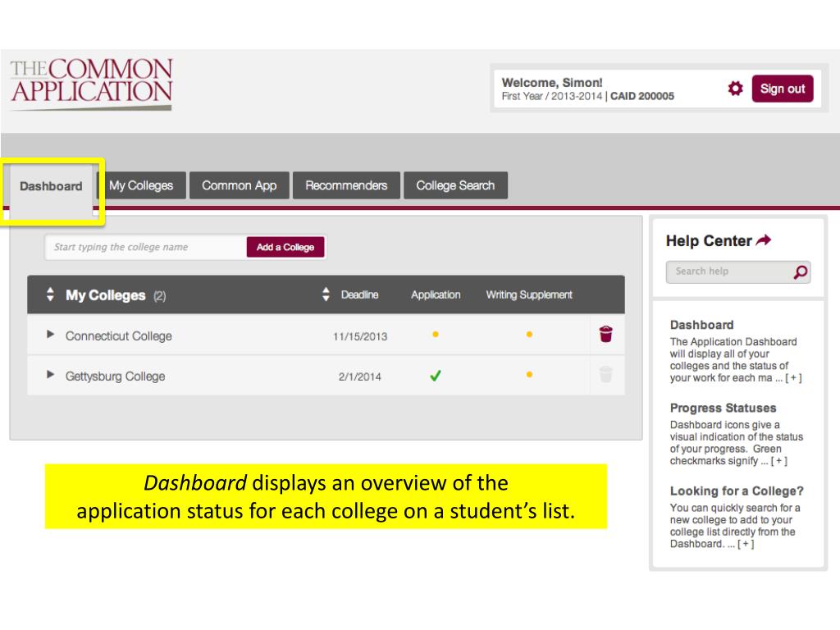Click Connecticut College's yellow application status dot
840x630 pixels.
coord(436,335)
